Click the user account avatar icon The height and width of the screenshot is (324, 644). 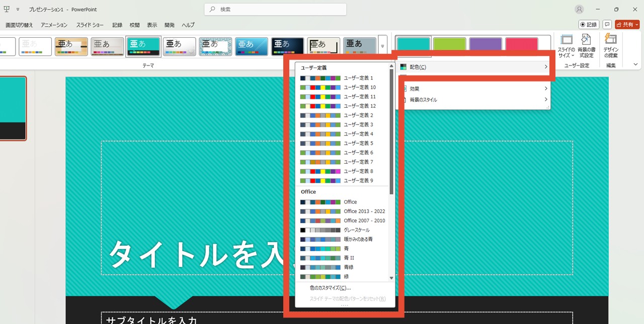[x=580, y=10]
